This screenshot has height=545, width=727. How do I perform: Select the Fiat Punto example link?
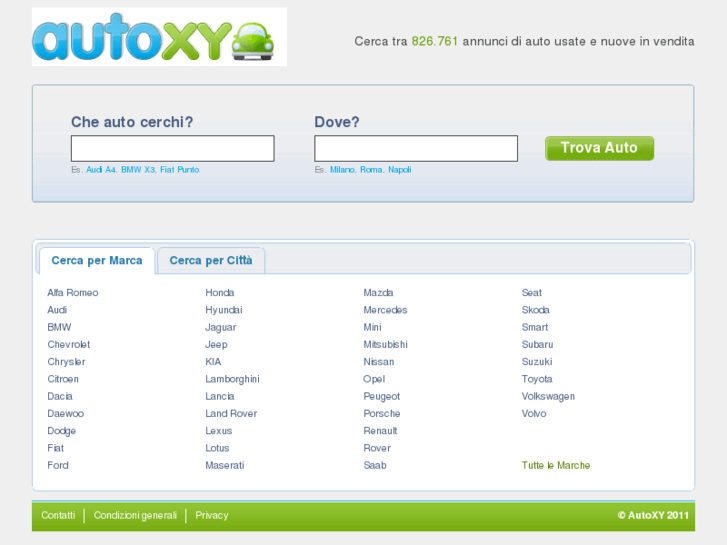(x=179, y=170)
